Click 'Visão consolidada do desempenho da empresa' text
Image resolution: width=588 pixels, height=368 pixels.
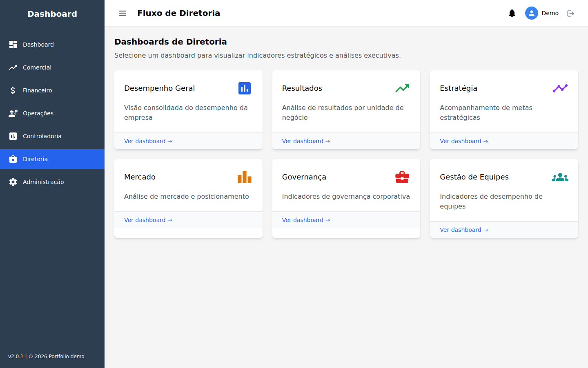pyautogui.click(x=186, y=112)
